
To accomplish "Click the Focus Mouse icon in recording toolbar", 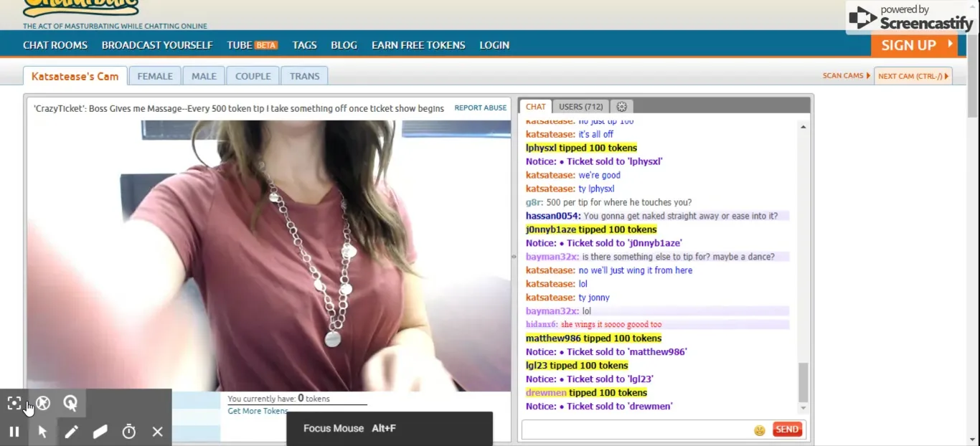I will (x=14, y=403).
